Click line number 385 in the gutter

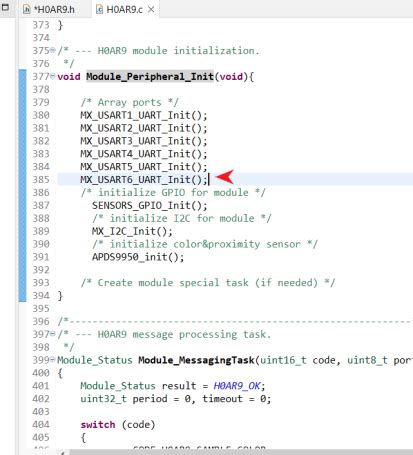click(41, 180)
